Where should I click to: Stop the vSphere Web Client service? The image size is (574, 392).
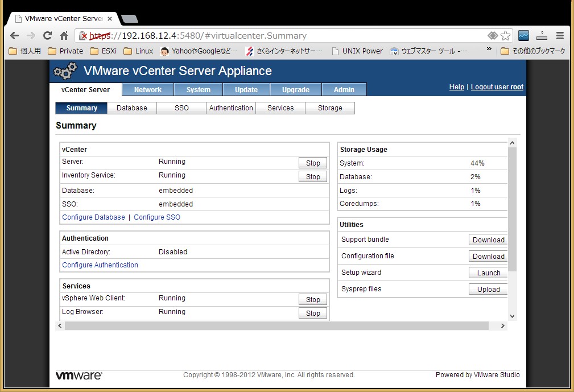coord(313,299)
